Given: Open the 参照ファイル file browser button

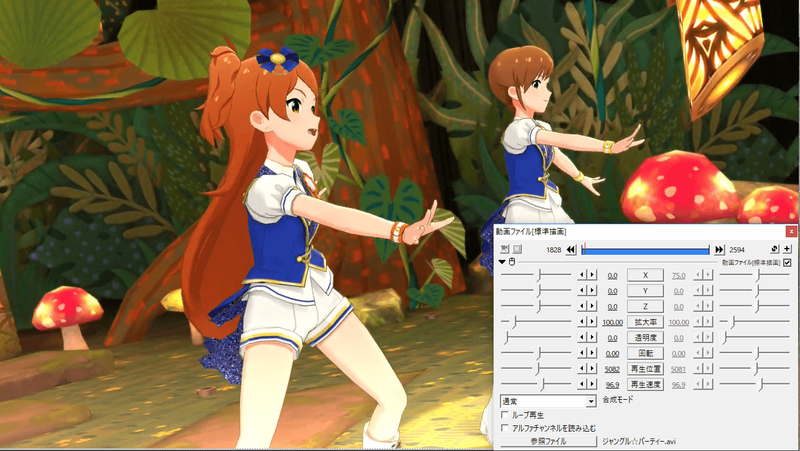Looking at the screenshot, I should [x=548, y=441].
